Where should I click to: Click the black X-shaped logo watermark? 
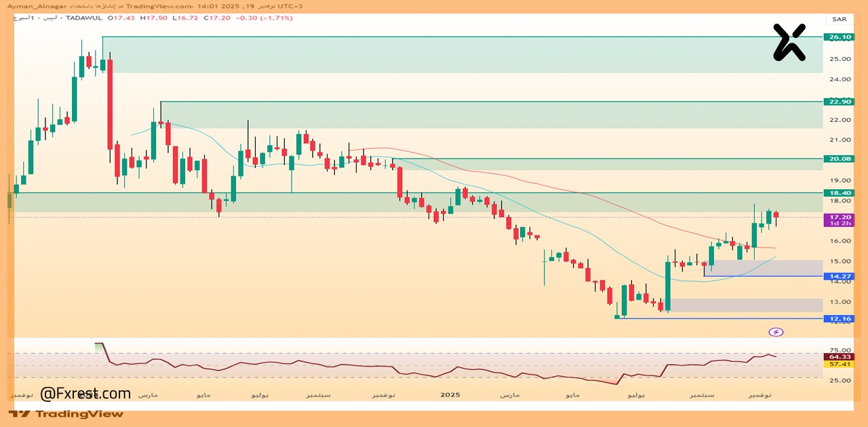click(789, 42)
